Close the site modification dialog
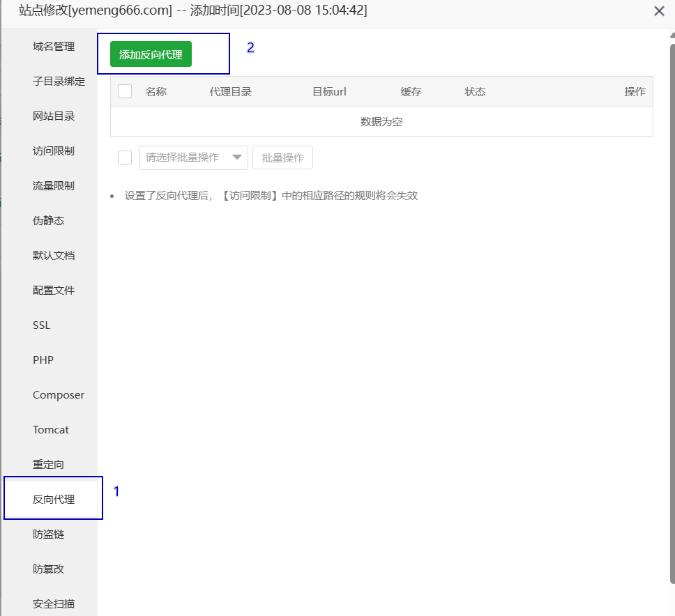The width and height of the screenshot is (675, 616). 658,11
